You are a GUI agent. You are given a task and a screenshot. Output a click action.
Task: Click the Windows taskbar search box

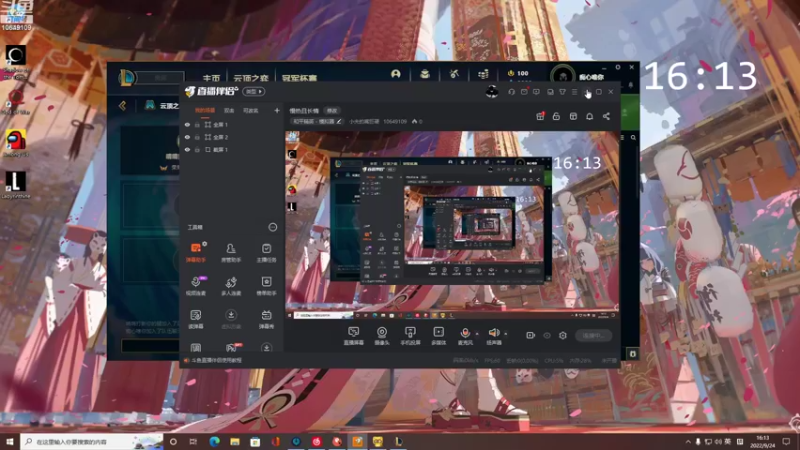(92, 441)
